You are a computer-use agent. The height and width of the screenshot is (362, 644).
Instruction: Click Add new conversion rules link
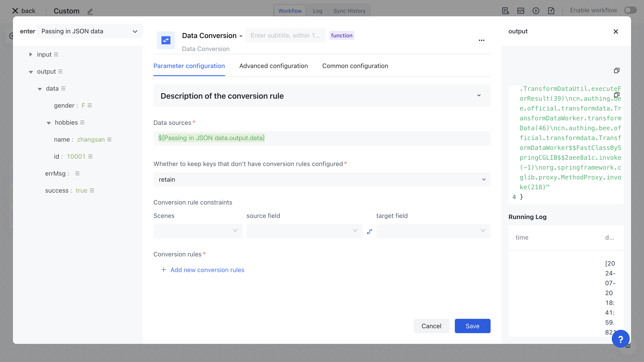(207, 270)
